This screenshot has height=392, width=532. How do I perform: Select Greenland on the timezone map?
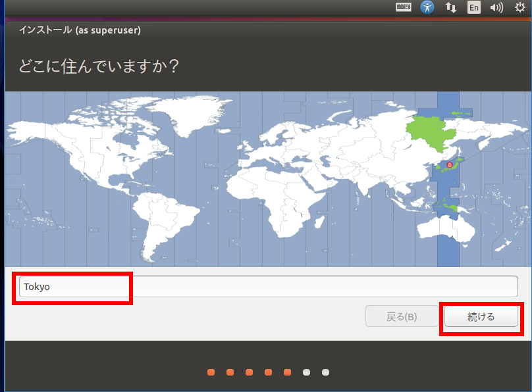[x=190, y=114]
